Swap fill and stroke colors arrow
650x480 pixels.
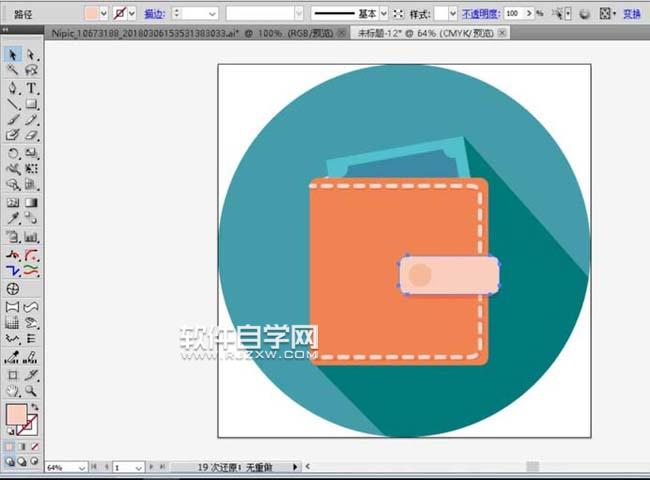coord(35,407)
